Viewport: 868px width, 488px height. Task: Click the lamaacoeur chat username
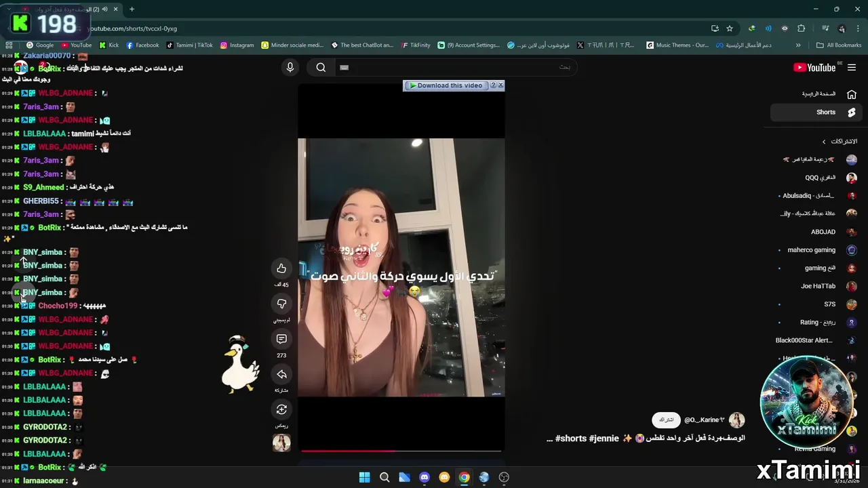point(43,481)
